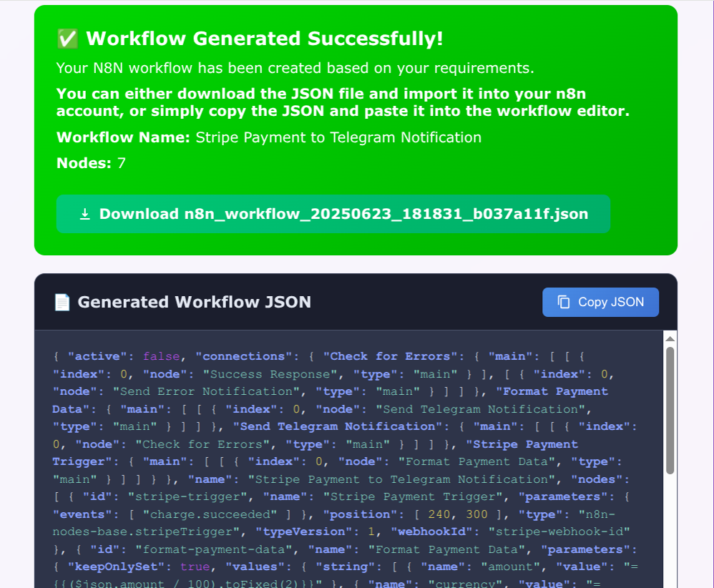
Task: Click the "Workflow Generated Successfully!" heading
Action: (264, 39)
